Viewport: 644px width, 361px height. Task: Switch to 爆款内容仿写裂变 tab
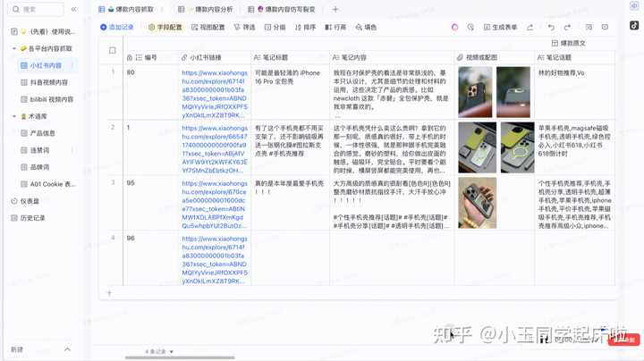click(282, 9)
